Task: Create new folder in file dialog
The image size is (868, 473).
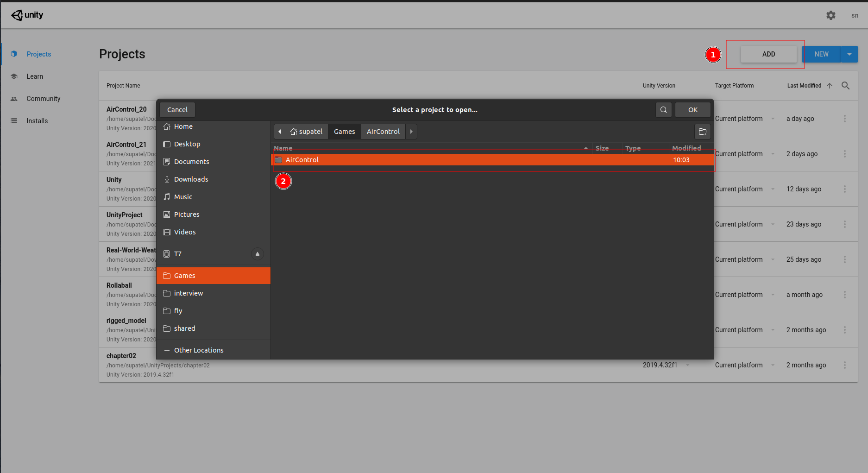Action: (x=703, y=132)
